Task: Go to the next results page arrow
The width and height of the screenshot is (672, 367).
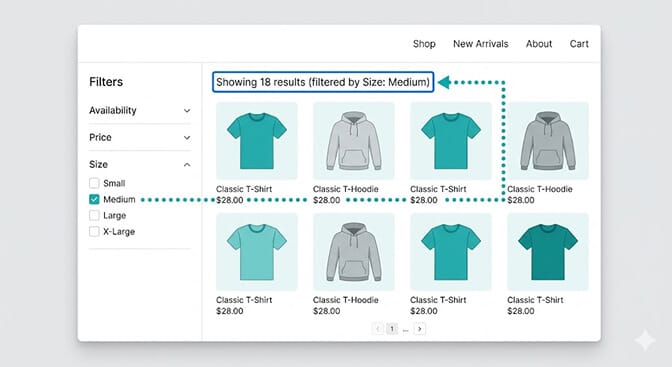Action: 420,329
